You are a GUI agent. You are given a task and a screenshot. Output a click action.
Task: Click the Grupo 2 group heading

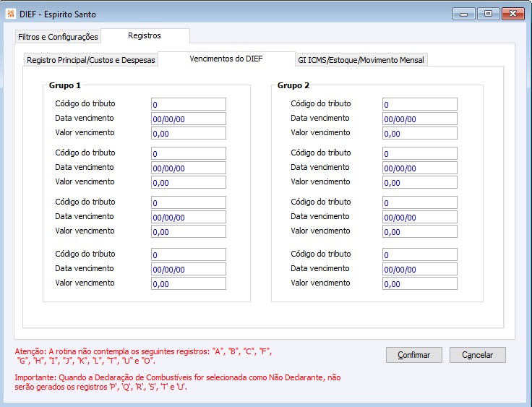point(293,85)
